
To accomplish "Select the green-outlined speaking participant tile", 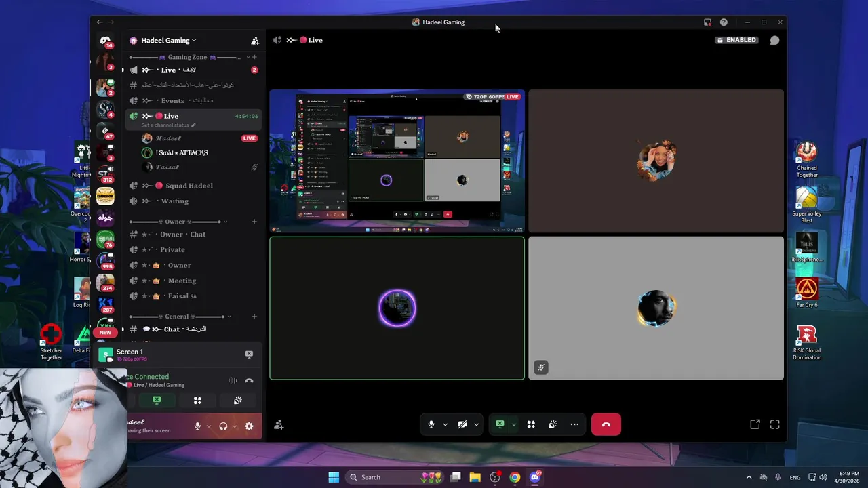I will [x=397, y=308].
